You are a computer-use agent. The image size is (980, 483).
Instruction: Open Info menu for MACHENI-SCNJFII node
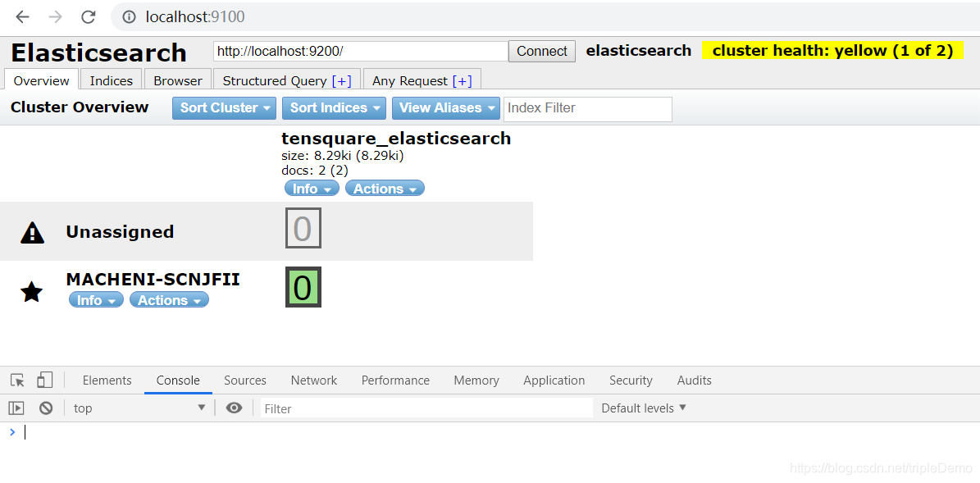pyautogui.click(x=96, y=300)
